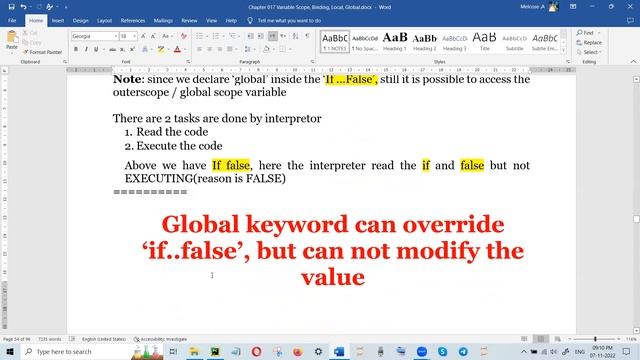Click the Tell me what you want search box
Image resolution: width=640 pixels, height=360 pixels.
pos(289,20)
